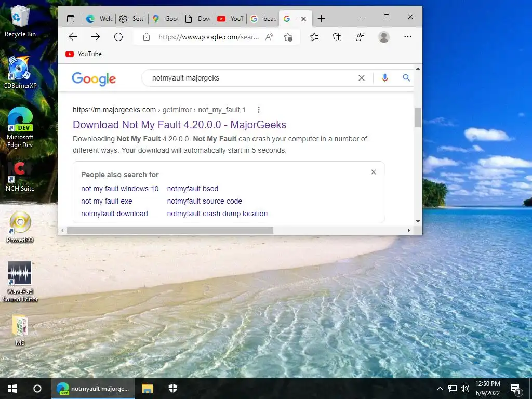Open the tab actions menu icon
The height and width of the screenshot is (399, 532).
click(x=71, y=19)
